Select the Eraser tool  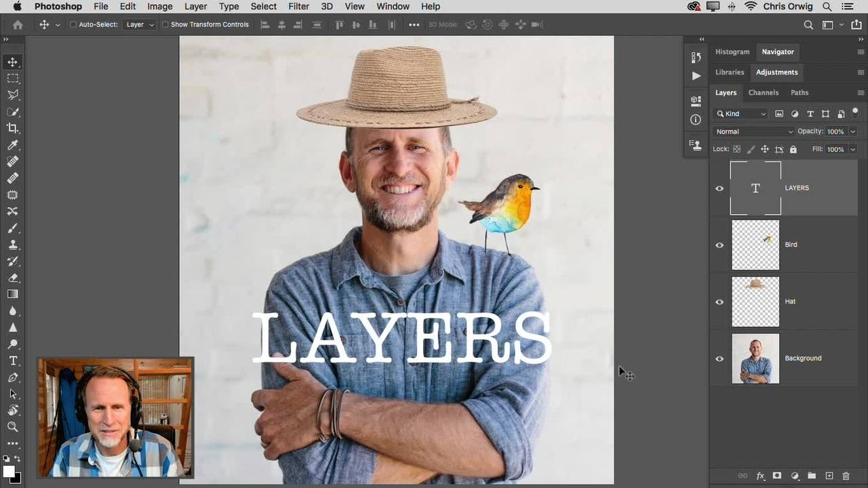point(13,278)
